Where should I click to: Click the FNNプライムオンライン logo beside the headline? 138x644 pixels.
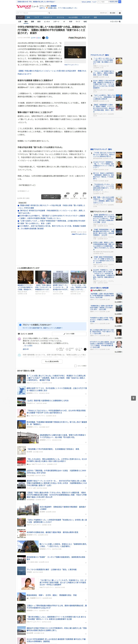pos(77,38)
